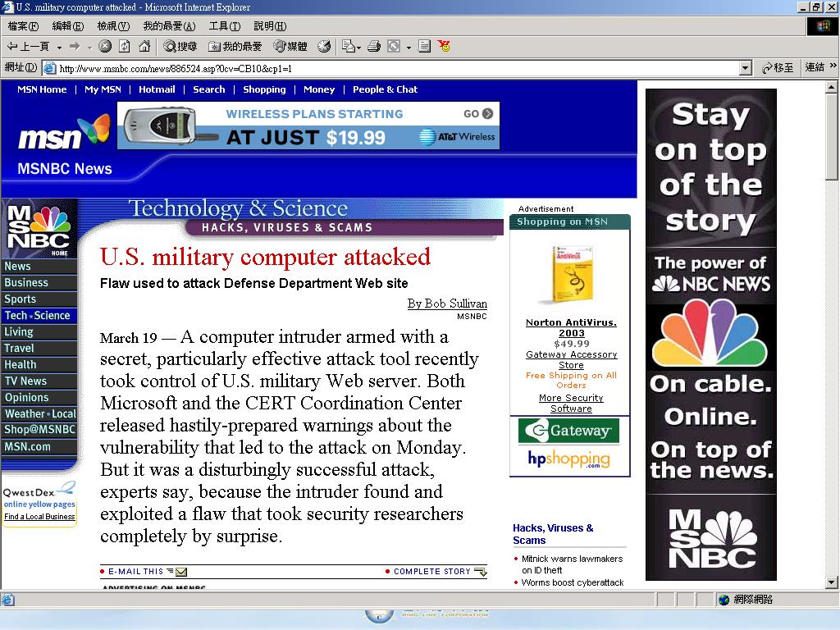
Task: Select Opinions in the left navigation
Action: (39, 398)
